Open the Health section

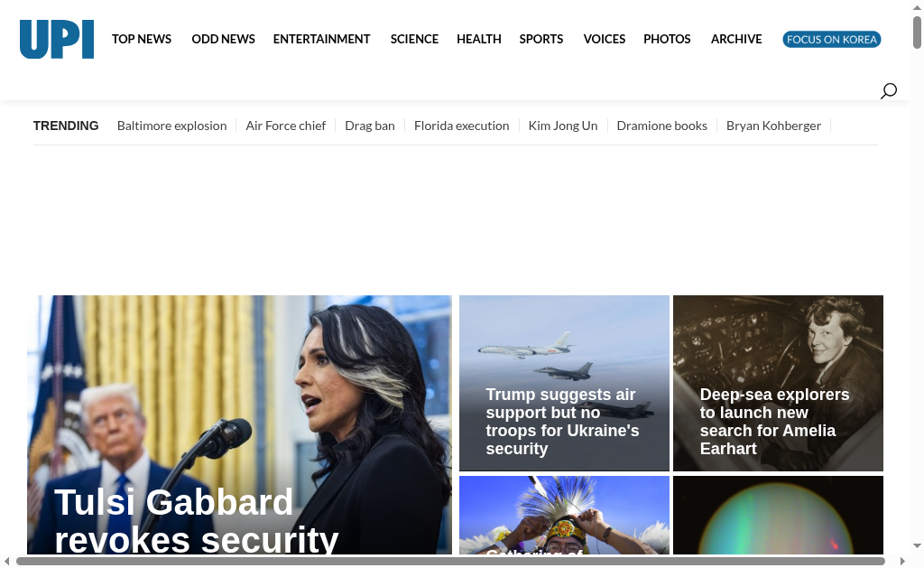[x=479, y=39]
